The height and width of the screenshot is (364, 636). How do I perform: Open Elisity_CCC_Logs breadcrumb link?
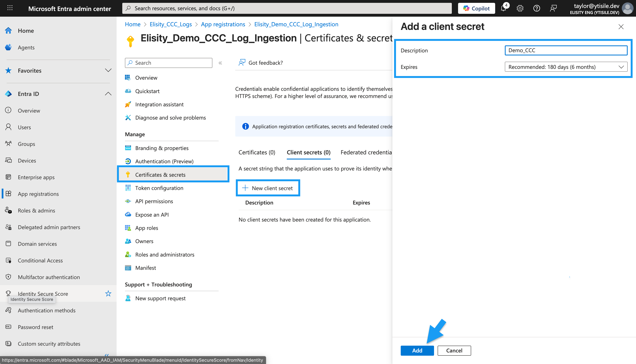171,24
